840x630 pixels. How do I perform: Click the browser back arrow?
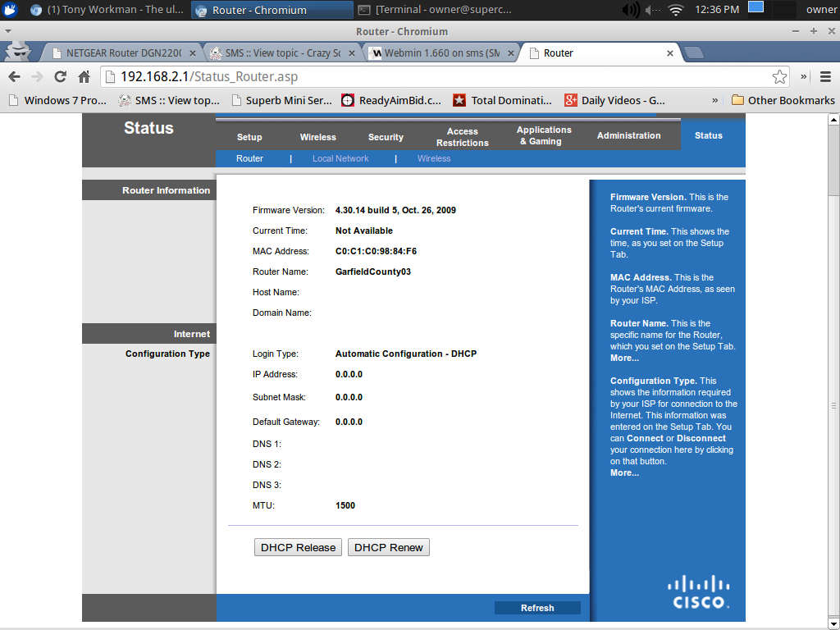14,76
